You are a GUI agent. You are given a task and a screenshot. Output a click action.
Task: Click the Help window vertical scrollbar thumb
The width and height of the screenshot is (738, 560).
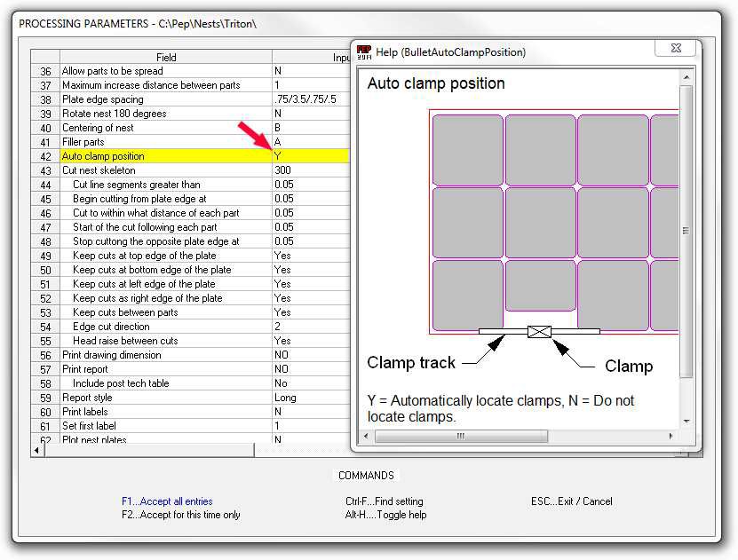(686, 231)
